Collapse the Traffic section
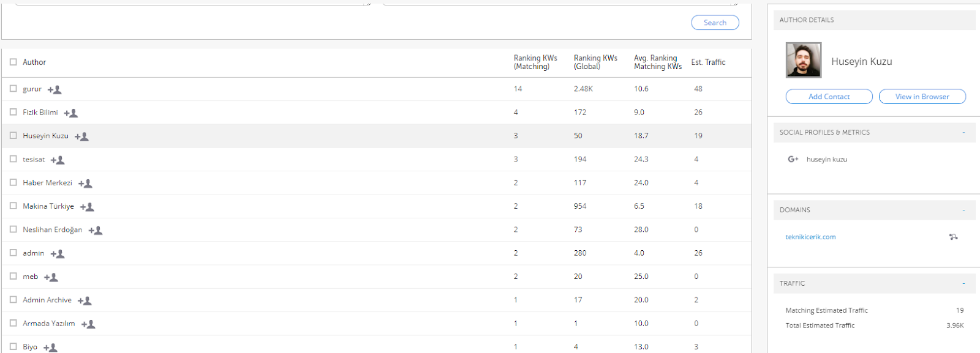 tap(963, 283)
